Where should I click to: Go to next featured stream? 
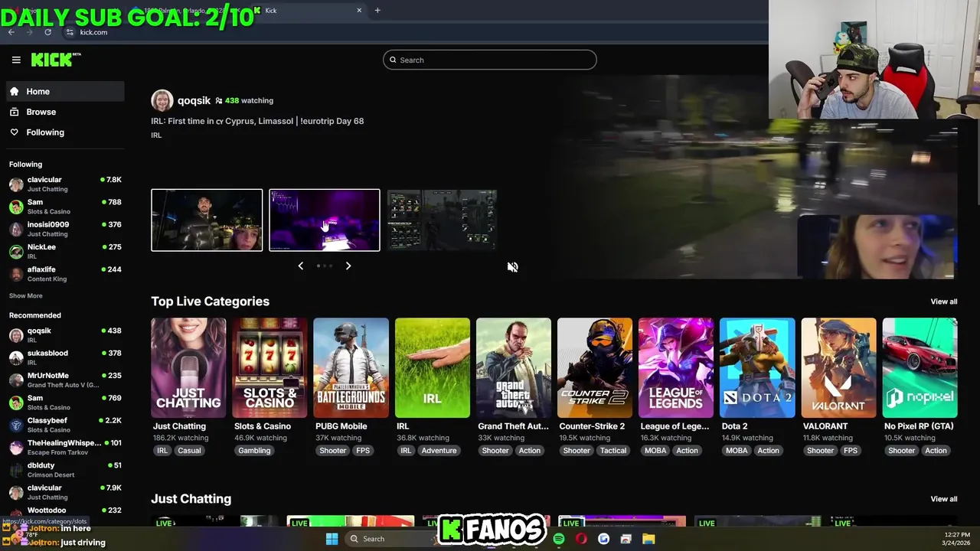pyautogui.click(x=348, y=266)
